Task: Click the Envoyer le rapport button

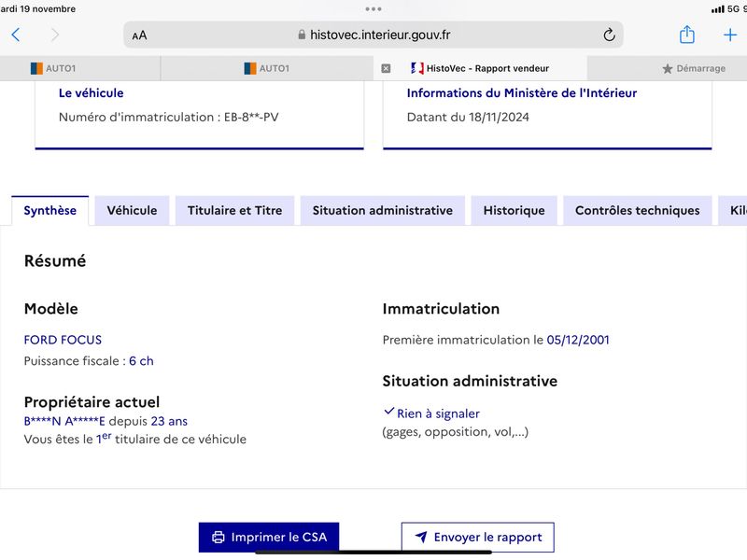Action: 478,538
